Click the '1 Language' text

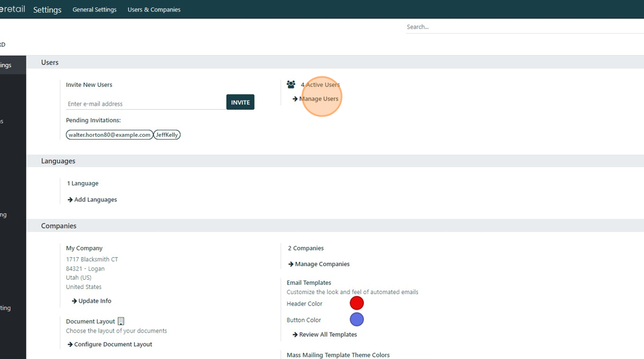(x=83, y=183)
